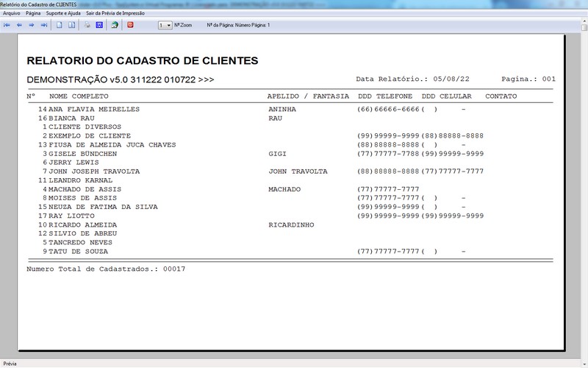Click MOISES DE ASSIS name
This screenshot has width=588, height=368.
click(x=83, y=198)
